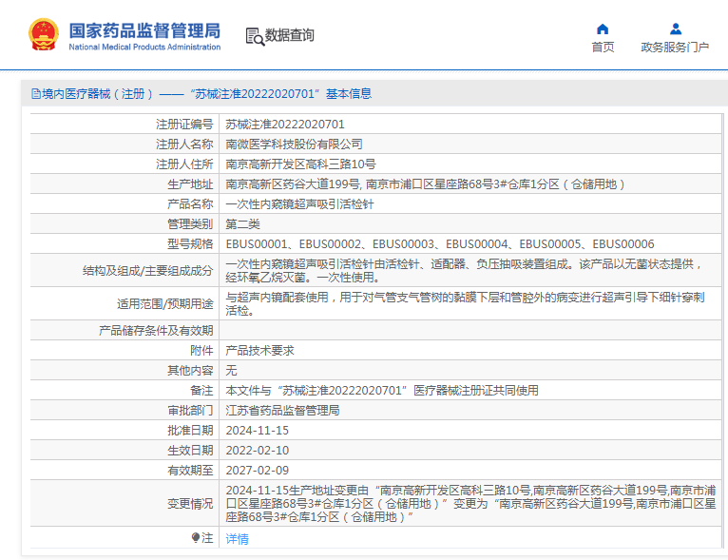Screen dimensions: 728x560
Task: Select registration number 苏械注准20222020701 value
Action: pyautogui.click(x=285, y=125)
